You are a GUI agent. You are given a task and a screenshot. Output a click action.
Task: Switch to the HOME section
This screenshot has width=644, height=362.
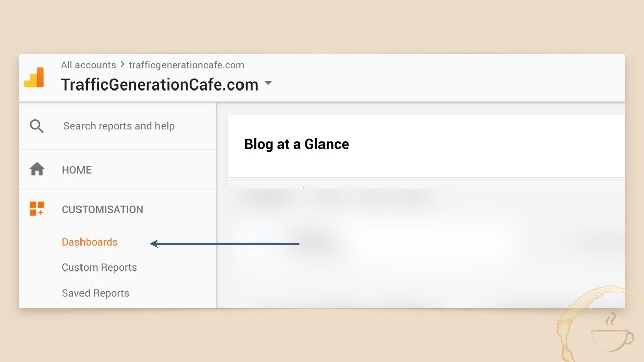tap(76, 170)
